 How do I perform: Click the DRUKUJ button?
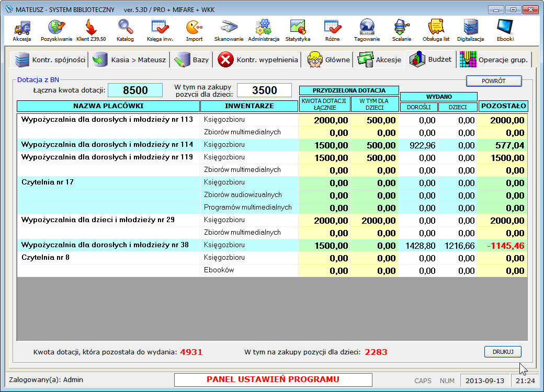pyautogui.click(x=503, y=352)
